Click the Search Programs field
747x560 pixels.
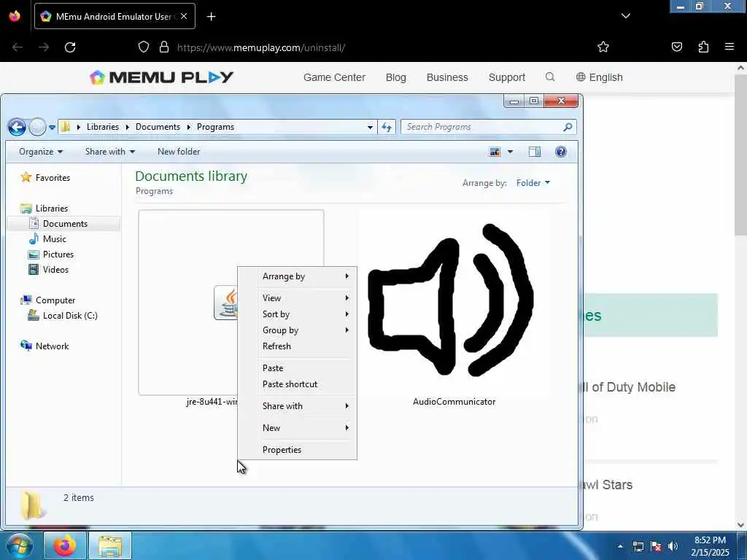[x=488, y=127]
